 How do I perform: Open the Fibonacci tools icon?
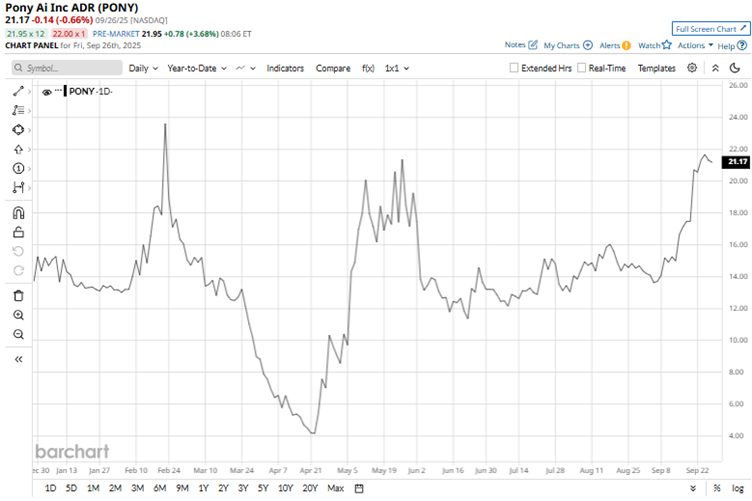[x=18, y=110]
